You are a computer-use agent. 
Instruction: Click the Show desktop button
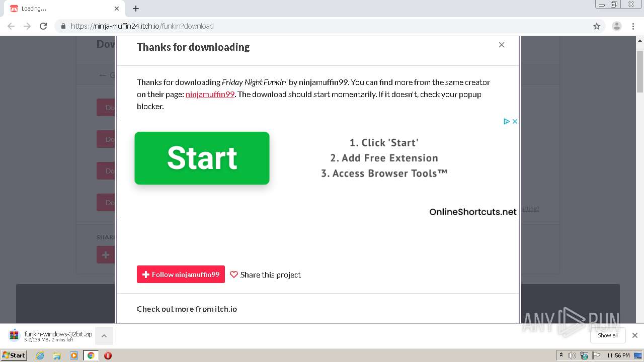638,355
